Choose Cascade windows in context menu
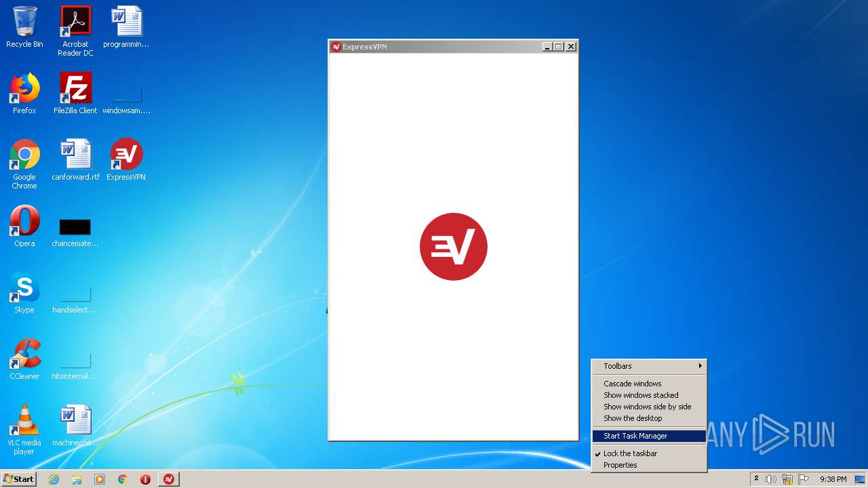This screenshot has width=868, height=488. coord(649,384)
